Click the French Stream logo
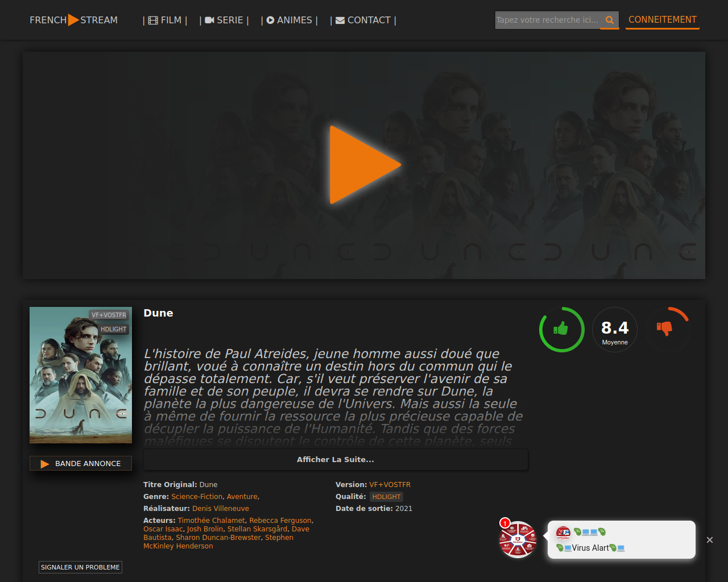This screenshot has height=582, width=728. [73, 20]
